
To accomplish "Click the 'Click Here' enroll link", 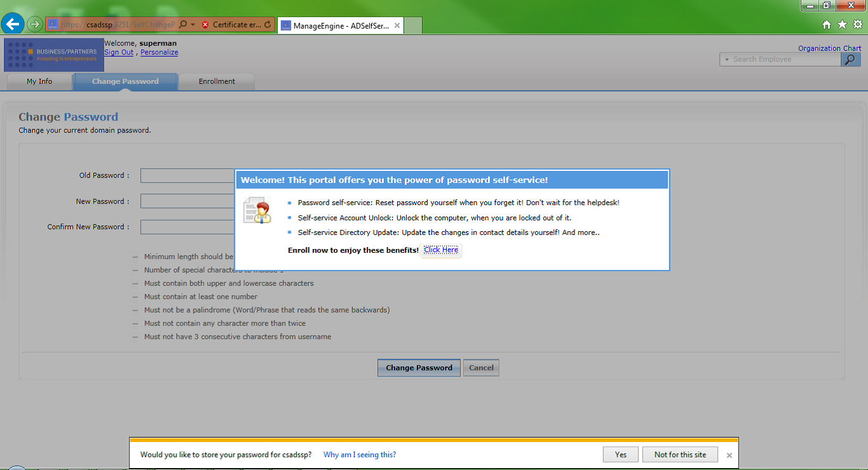I will pos(441,250).
